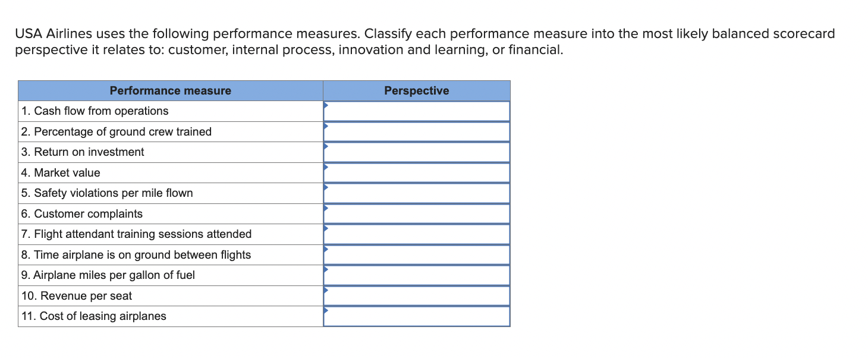868x358 pixels.
Task: Click the answer field beside Safety violations
Action: pos(416,193)
